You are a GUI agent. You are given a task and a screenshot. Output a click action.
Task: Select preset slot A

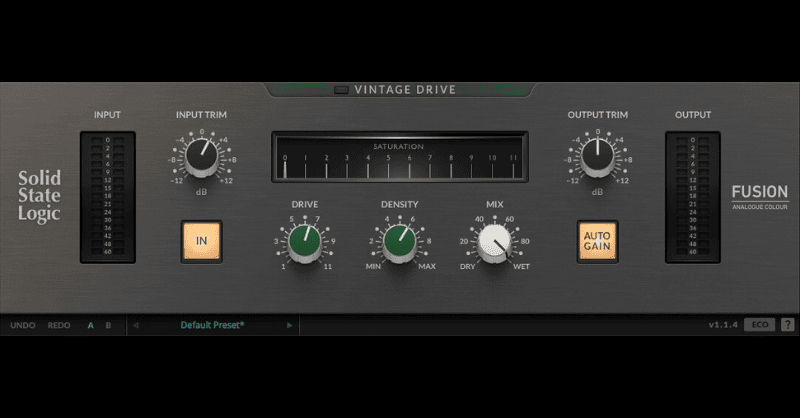90,325
